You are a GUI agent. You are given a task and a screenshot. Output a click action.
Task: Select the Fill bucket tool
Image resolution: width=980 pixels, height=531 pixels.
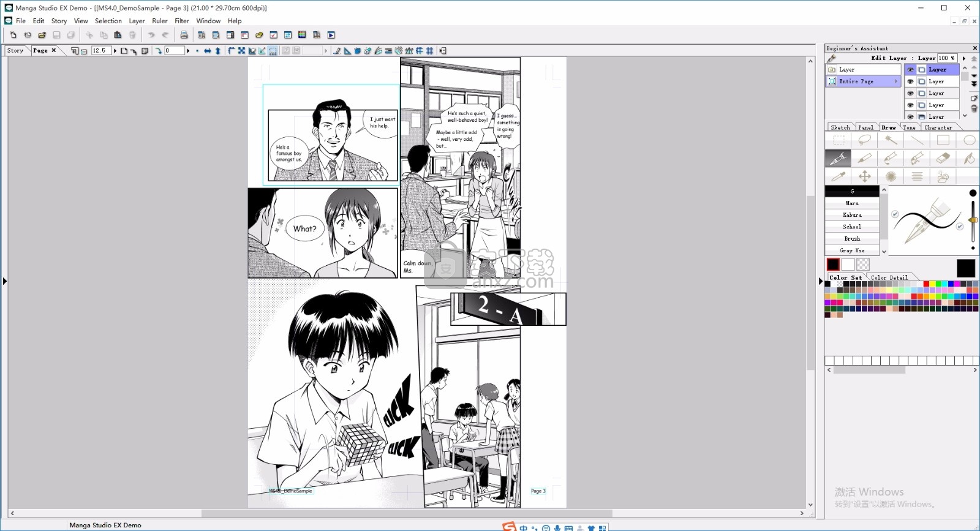tap(969, 159)
